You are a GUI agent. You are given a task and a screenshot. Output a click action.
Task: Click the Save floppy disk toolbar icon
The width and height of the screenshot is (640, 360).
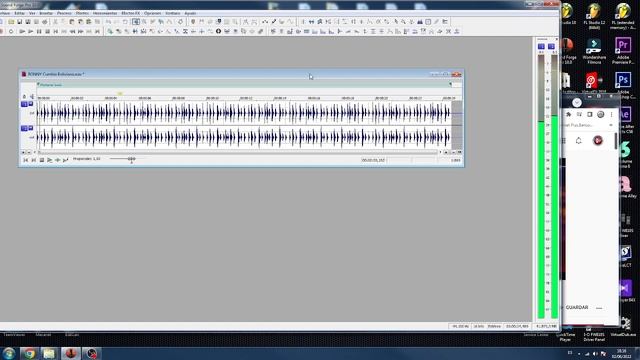19,22
